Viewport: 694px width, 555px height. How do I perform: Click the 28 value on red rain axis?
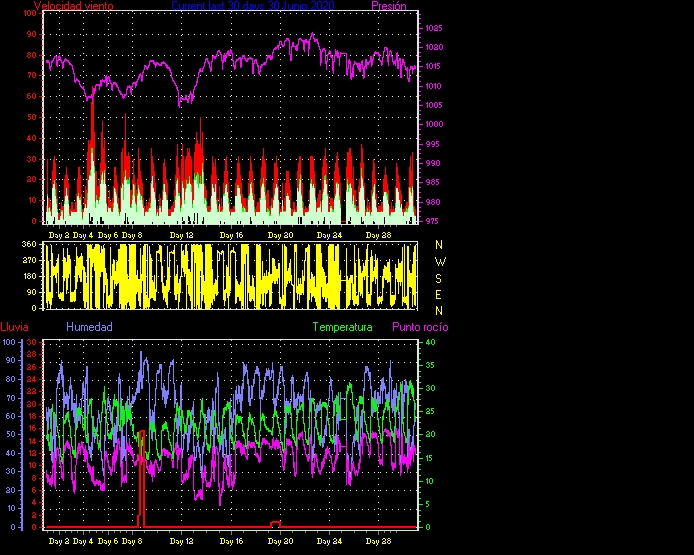point(32,355)
